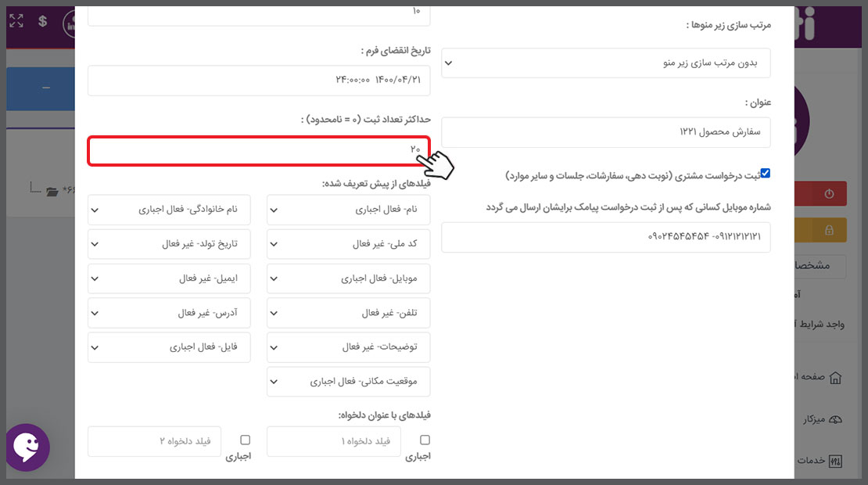The width and height of the screenshot is (868, 485).
Task: Open the مرتب سازی زیر منوها dropdown
Action: click(x=605, y=63)
